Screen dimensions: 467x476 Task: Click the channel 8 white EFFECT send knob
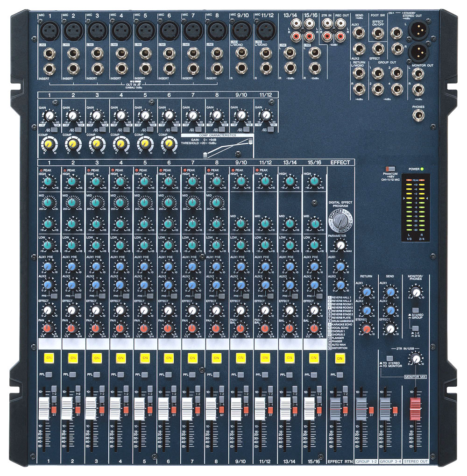point(216,310)
